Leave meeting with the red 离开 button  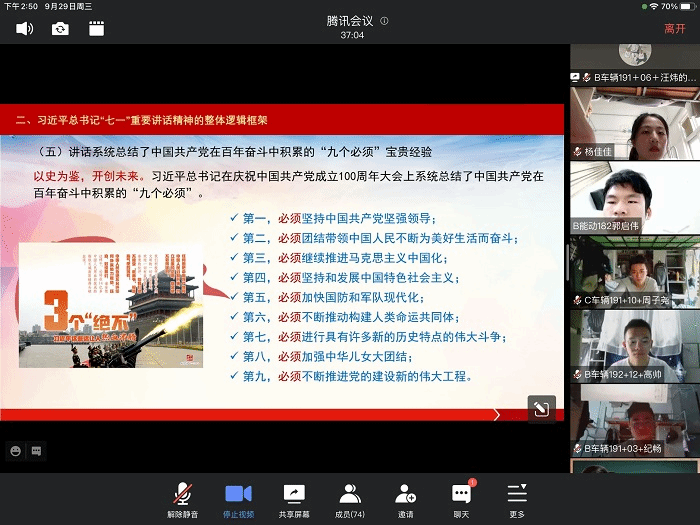point(675,29)
